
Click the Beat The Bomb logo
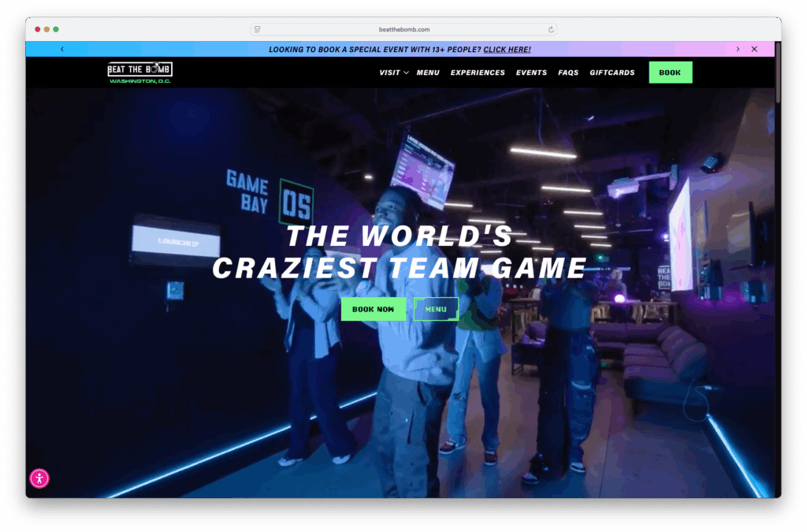[139, 69]
